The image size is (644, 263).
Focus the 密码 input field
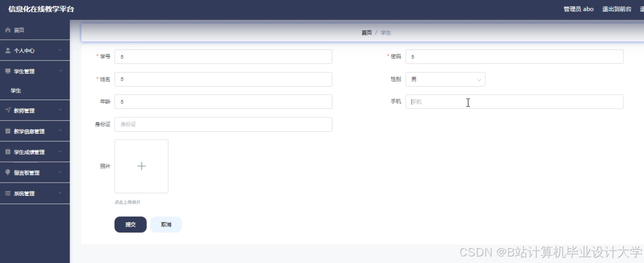(x=515, y=57)
